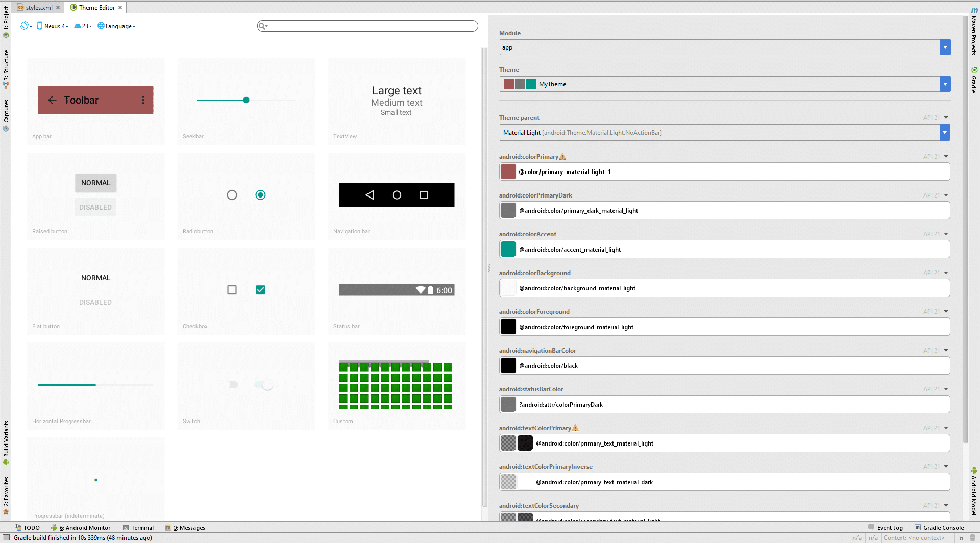Open the Module dropdown showing app
The width and height of the screenshot is (980, 543).
coord(945,47)
